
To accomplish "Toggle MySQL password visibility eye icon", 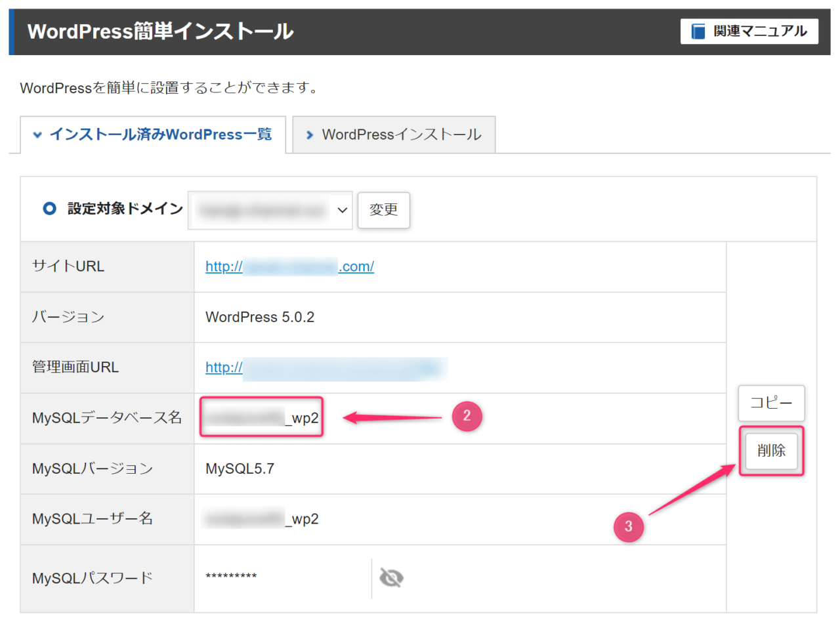I will [x=392, y=578].
